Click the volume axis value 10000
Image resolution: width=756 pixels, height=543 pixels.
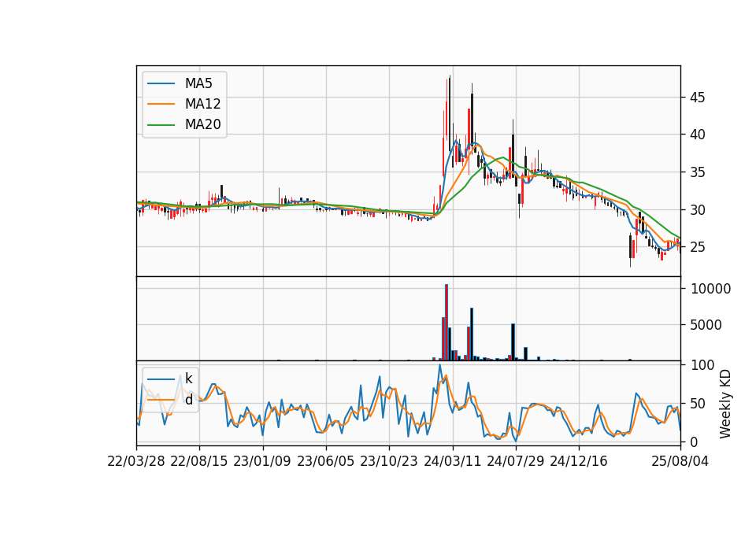point(710,289)
